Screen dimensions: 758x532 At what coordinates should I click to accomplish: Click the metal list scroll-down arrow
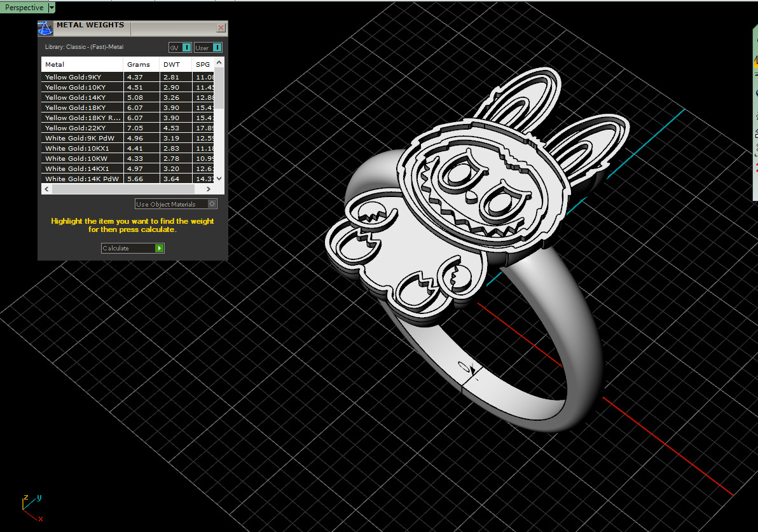tap(219, 179)
